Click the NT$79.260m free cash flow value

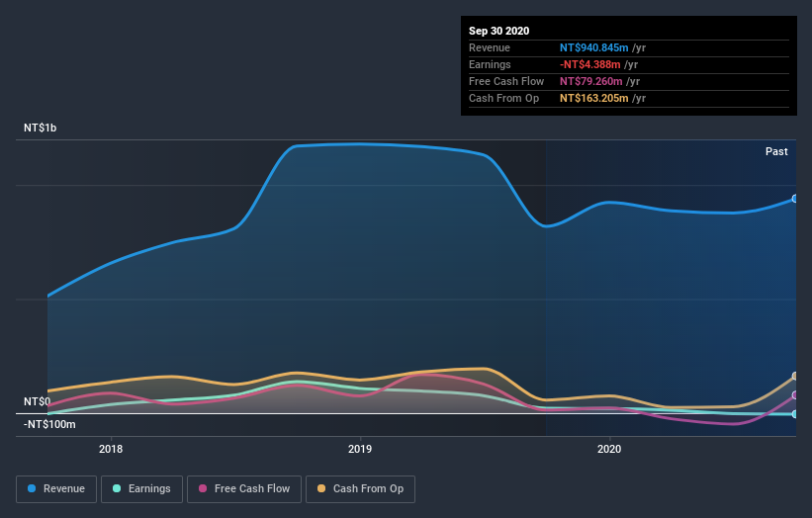(x=590, y=81)
